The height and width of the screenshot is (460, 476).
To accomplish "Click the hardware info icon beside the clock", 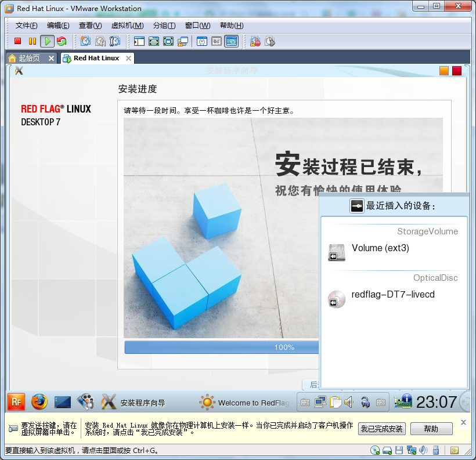I will pyautogui.click(x=403, y=401).
